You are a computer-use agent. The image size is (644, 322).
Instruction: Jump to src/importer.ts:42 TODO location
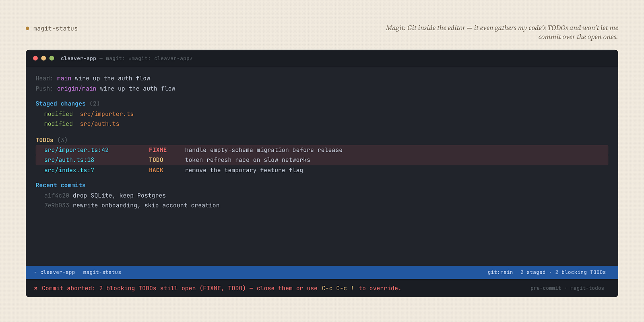[x=76, y=150]
